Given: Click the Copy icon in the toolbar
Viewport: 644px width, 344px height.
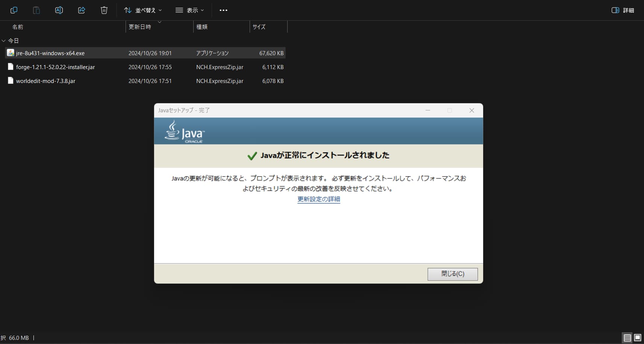Looking at the screenshot, I should tap(14, 10).
